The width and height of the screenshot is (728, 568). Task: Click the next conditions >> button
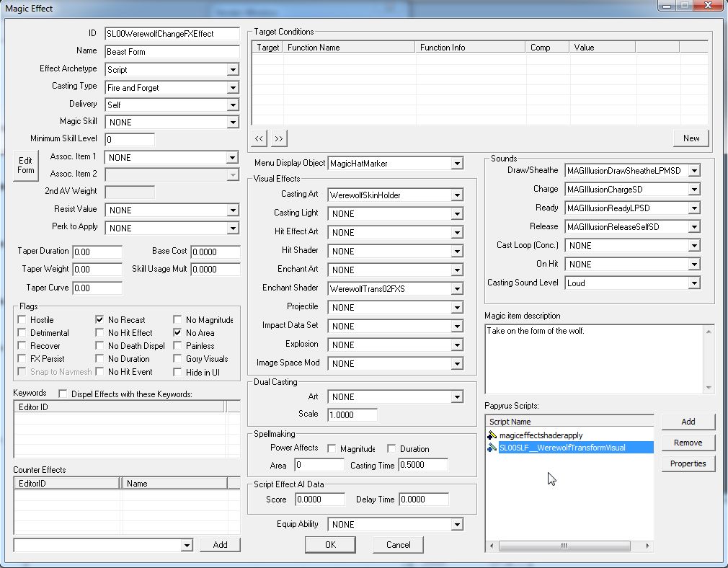click(x=278, y=138)
